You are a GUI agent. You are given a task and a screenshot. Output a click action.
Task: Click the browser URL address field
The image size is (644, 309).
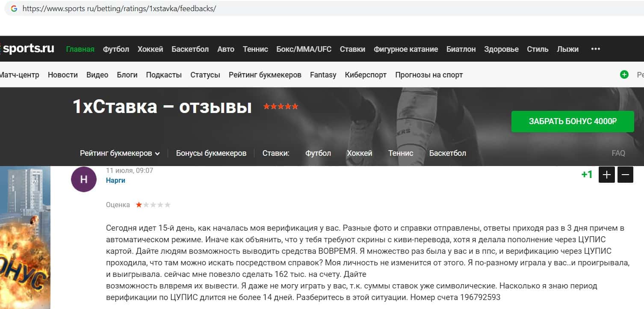click(x=325, y=9)
